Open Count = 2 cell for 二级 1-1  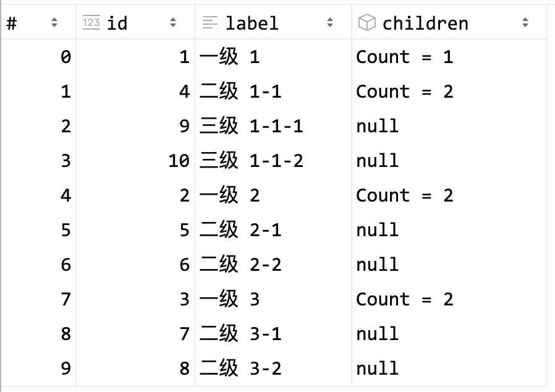449,92
